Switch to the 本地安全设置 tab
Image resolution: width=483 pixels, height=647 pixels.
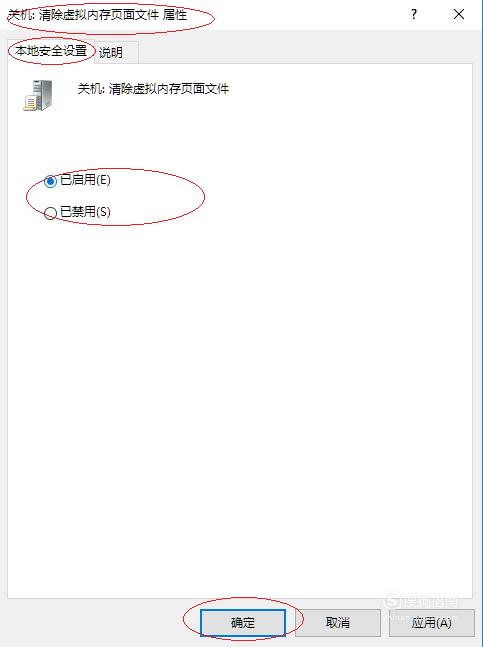click(x=51, y=51)
